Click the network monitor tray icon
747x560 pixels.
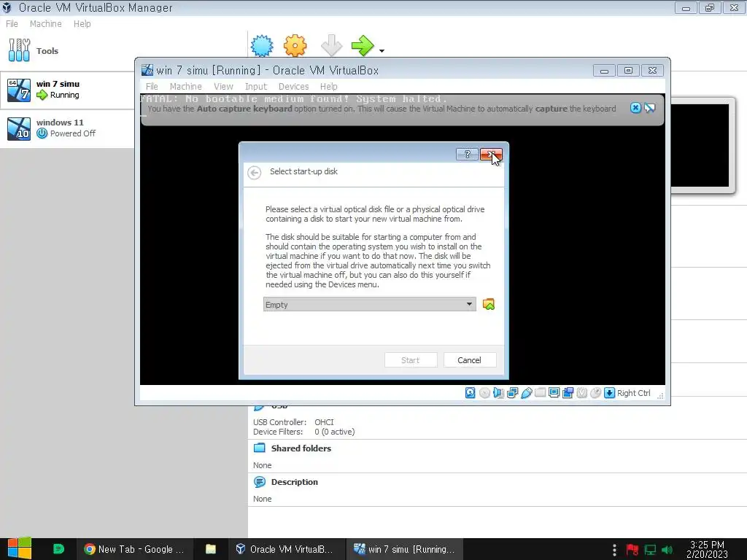[650, 550]
